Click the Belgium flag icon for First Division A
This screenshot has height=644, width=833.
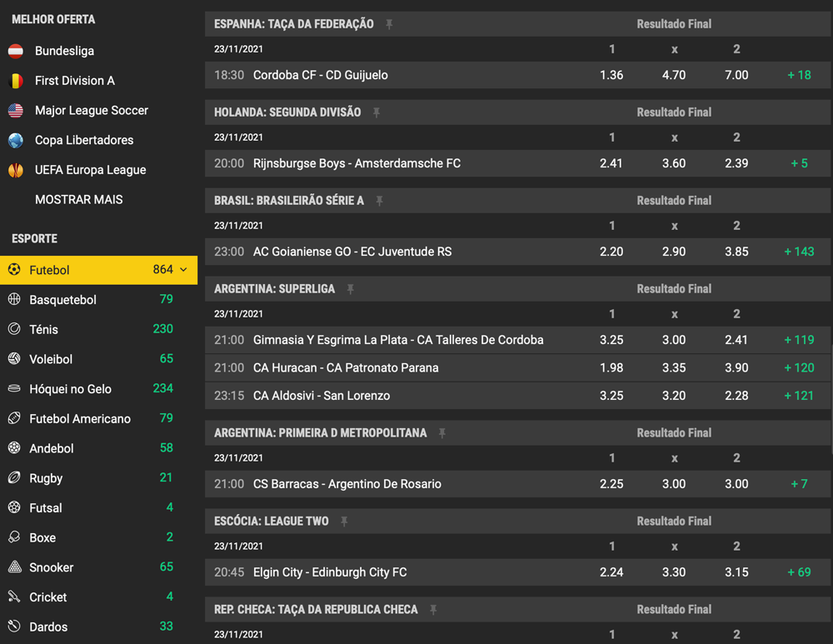pyautogui.click(x=15, y=81)
